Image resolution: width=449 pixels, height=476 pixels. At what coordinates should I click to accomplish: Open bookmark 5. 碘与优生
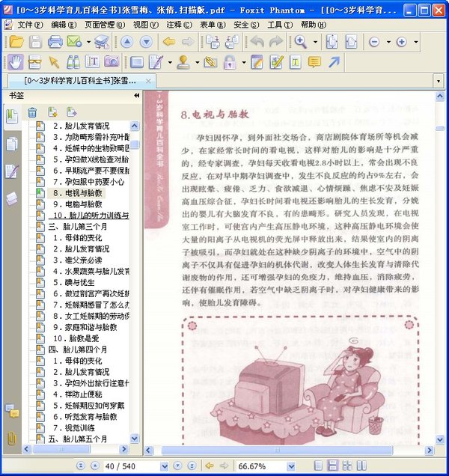74,282
